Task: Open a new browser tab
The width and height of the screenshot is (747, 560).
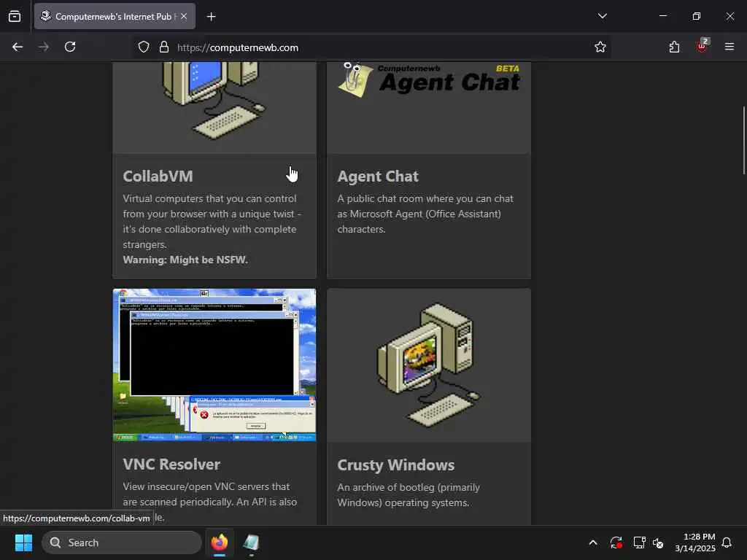Action: tap(211, 17)
